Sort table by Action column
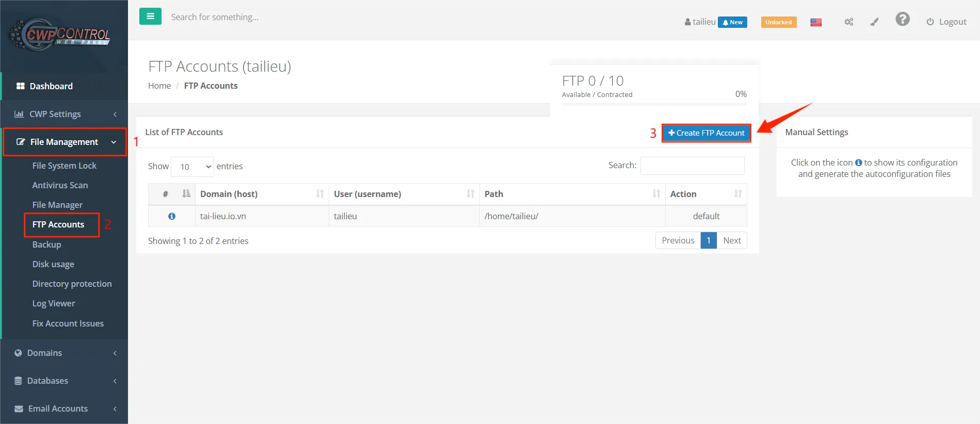Screen dimensions: 980x424 706,194
